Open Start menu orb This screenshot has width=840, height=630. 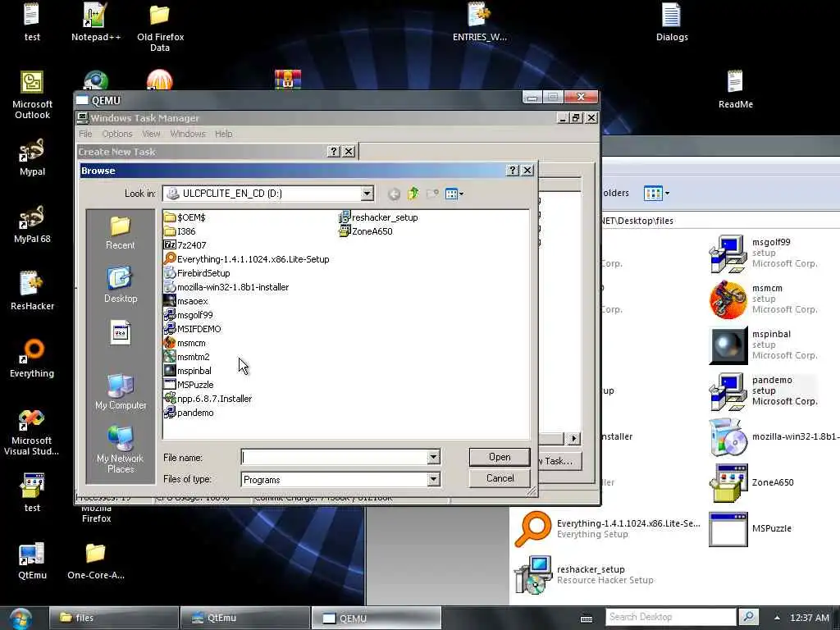pyautogui.click(x=20, y=619)
